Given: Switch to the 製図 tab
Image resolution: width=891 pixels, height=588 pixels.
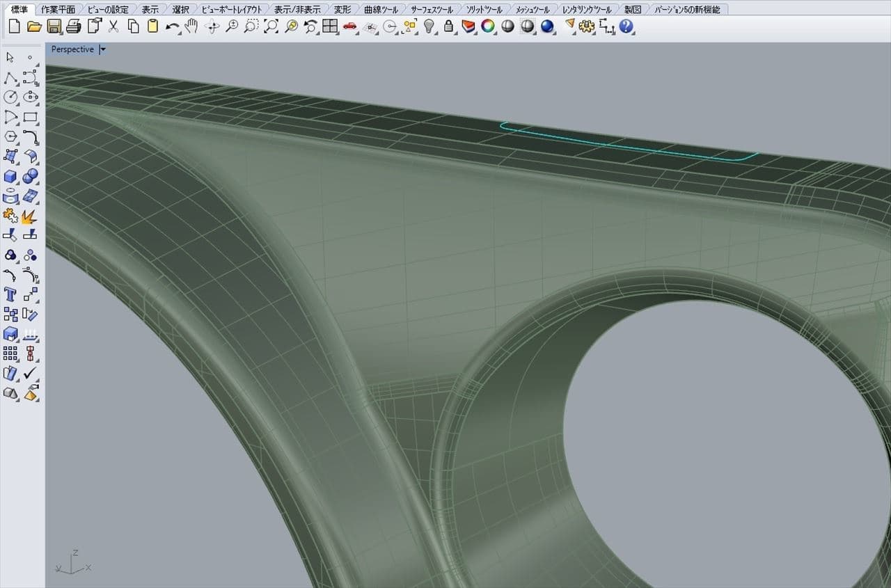Looking at the screenshot, I should pyautogui.click(x=632, y=9).
